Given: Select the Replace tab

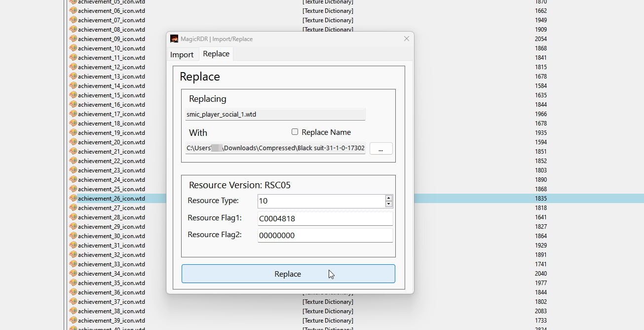Looking at the screenshot, I should [x=216, y=54].
